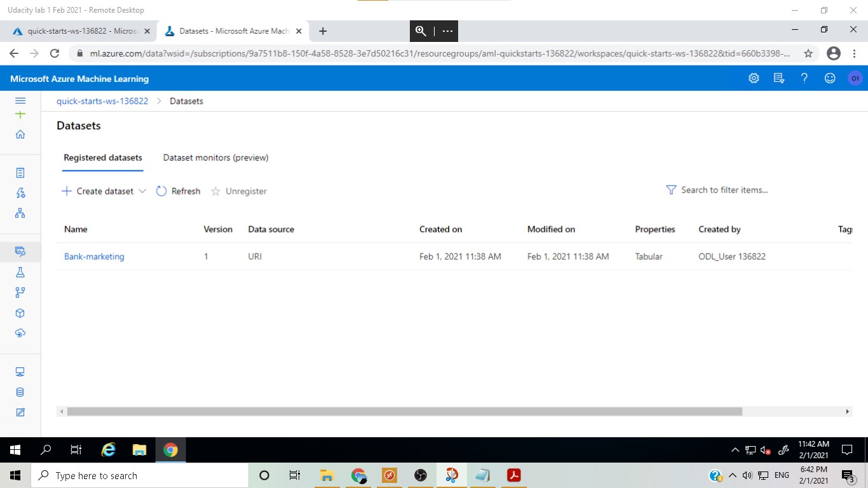Sort by the Version column header
This screenshot has height=488, width=868.
point(218,229)
